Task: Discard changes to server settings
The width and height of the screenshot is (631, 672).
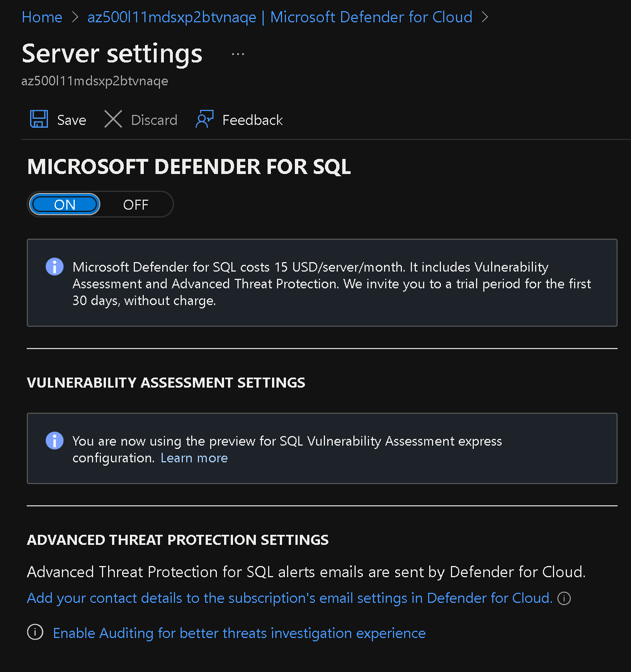Action: (140, 119)
